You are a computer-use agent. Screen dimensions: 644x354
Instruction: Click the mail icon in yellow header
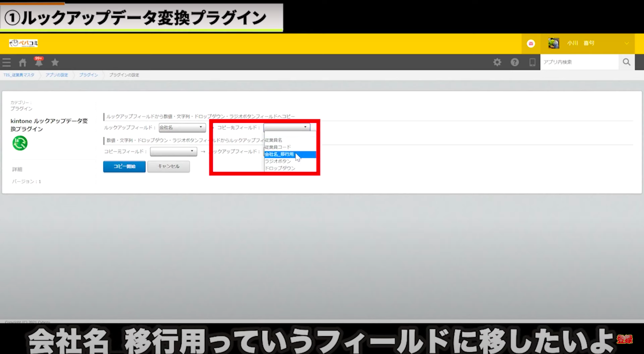(x=531, y=43)
